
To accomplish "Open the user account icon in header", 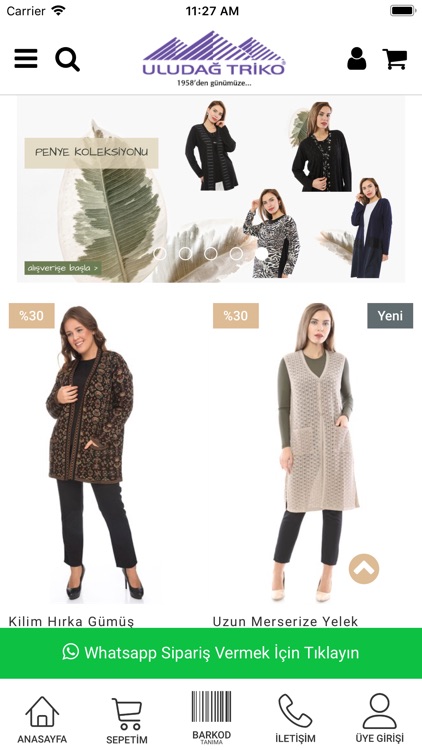I will [x=356, y=59].
